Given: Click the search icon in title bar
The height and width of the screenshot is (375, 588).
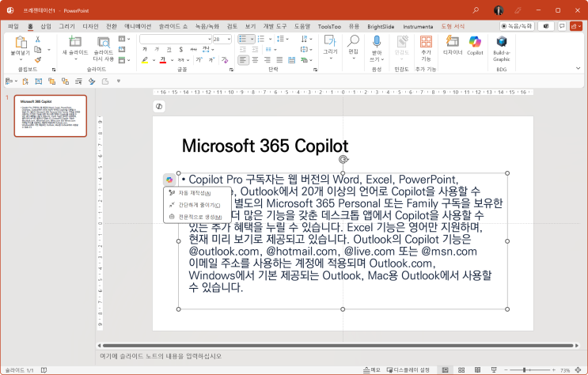Looking at the screenshot, I should pyautogui.click(x=476, y=9).
